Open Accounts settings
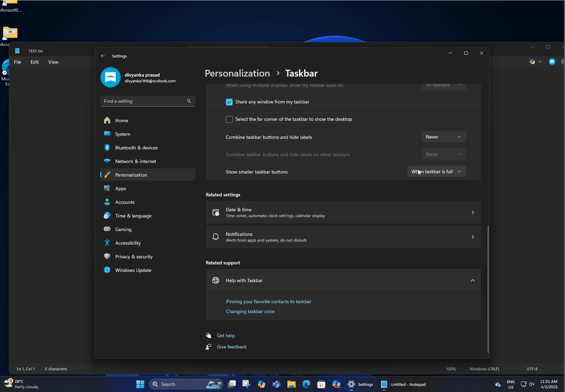565x392 pixels. [x=124, y=202]
